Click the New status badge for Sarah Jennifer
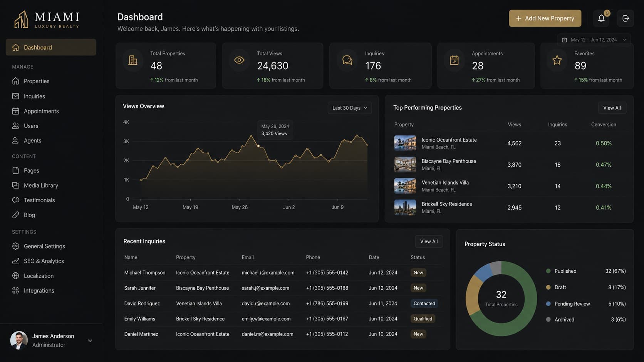Viewport: 644px width, 362px height. pos(418,288)
